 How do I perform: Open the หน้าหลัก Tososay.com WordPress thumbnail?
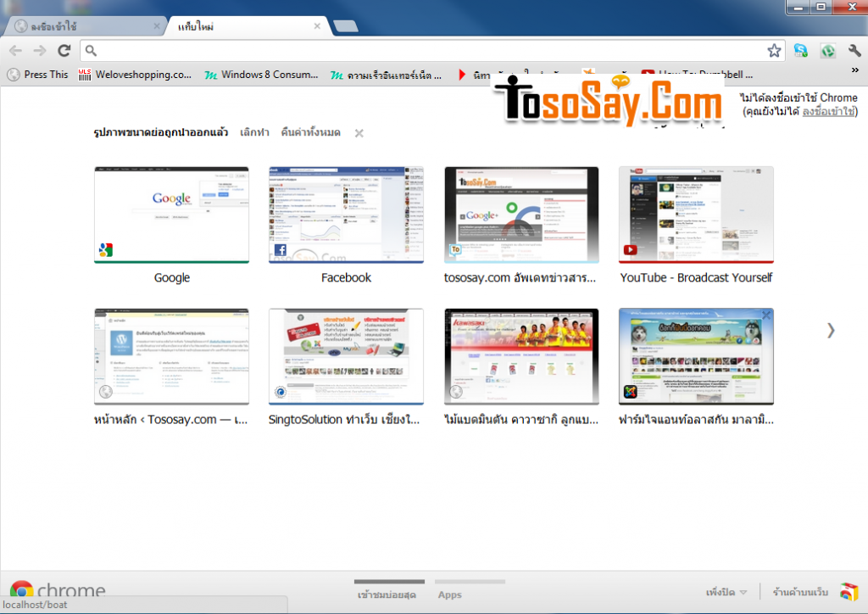[171, 356]
